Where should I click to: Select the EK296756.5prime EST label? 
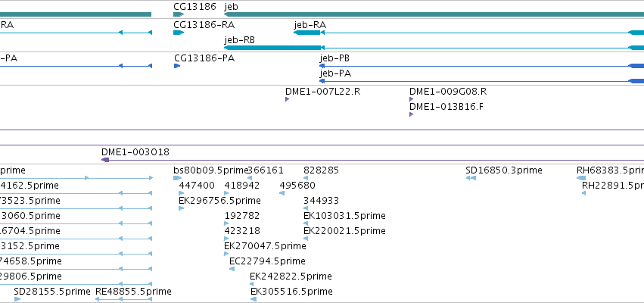219,201
